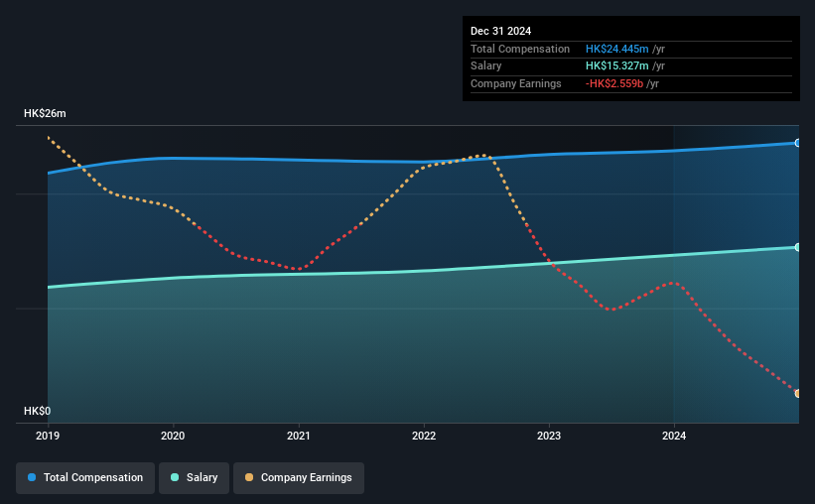815x504 pixels.
Task: Click the 2019 x-axis label
Action: [x=48, y=436]
